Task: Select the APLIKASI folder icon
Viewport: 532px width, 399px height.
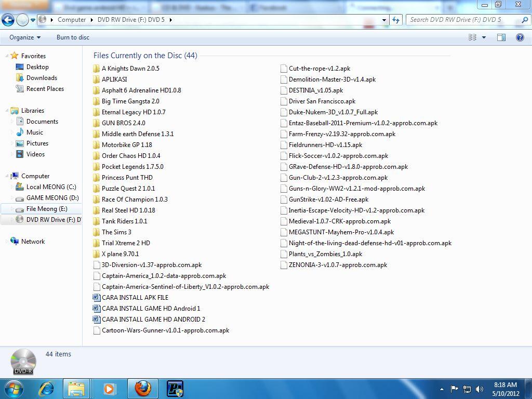Action: 96,79
